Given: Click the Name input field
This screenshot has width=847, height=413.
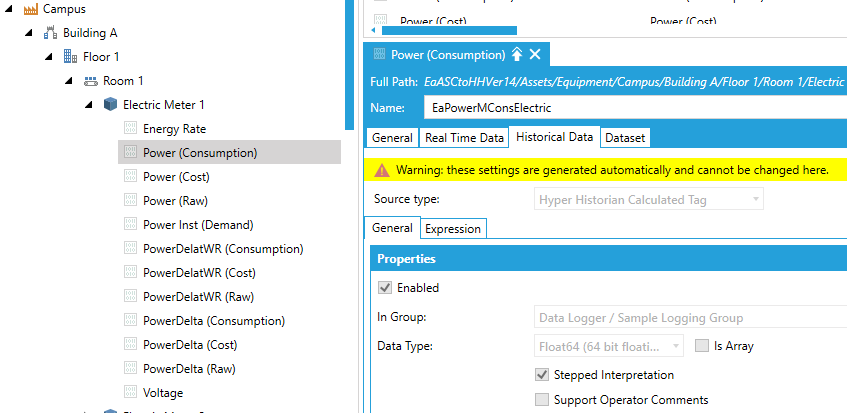Looking at the screenshot, I should click(630, 107).
